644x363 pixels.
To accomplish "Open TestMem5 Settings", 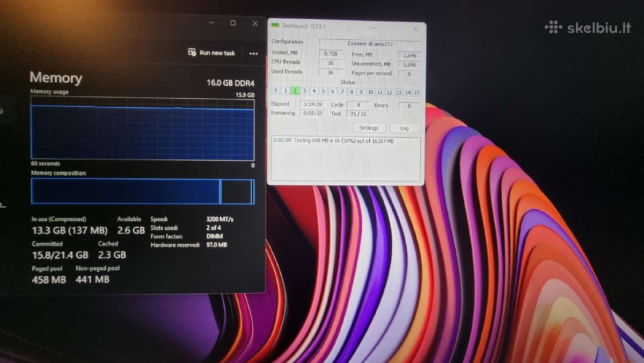I will pos(369,128).
